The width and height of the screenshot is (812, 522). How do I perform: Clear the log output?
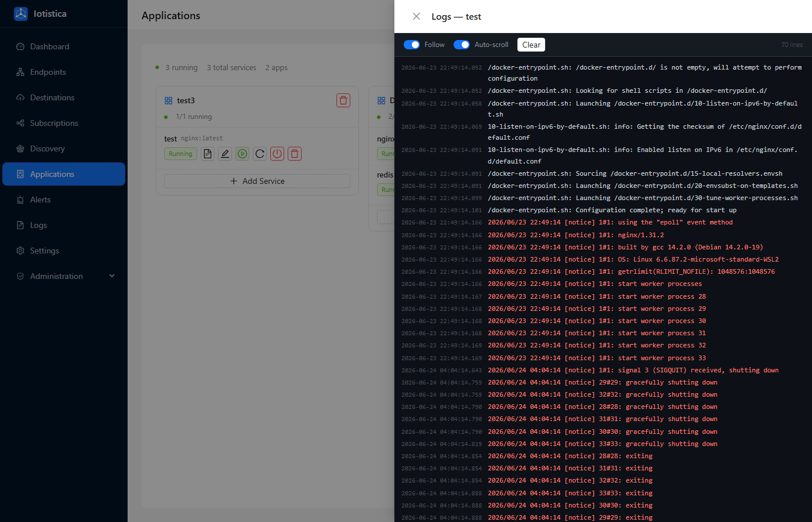click(x=531, y=45)
